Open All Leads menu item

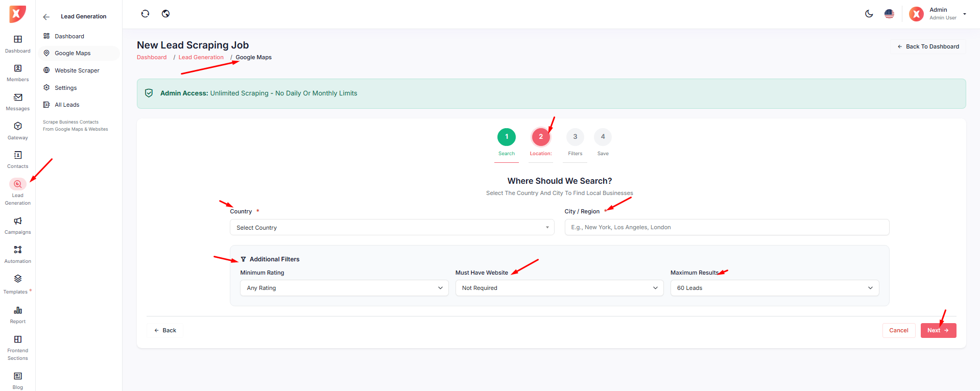(x=67, y=105)
